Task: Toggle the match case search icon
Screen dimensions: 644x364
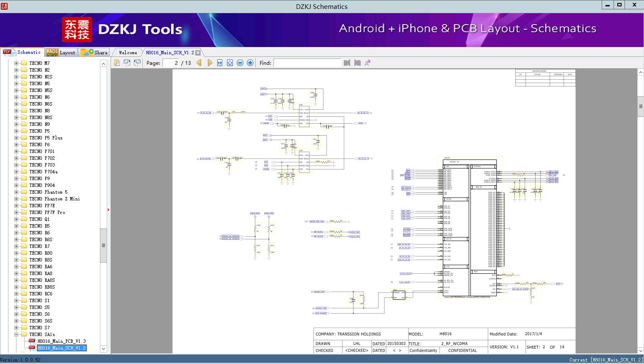Action: [x=368, y=63]
